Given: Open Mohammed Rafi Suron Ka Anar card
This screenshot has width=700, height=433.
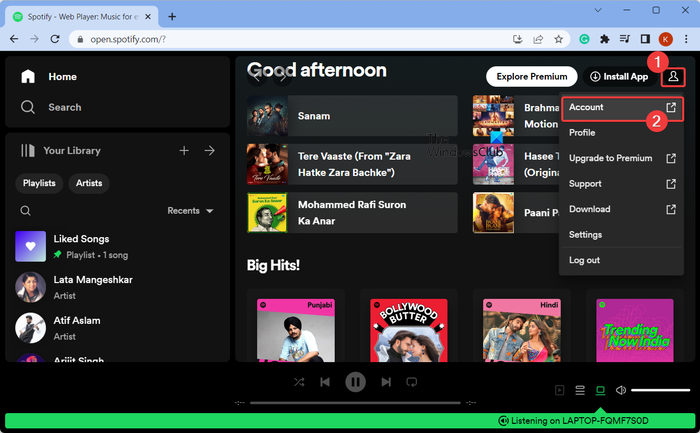Looking at the screenshot, I should tap(352, 212).
